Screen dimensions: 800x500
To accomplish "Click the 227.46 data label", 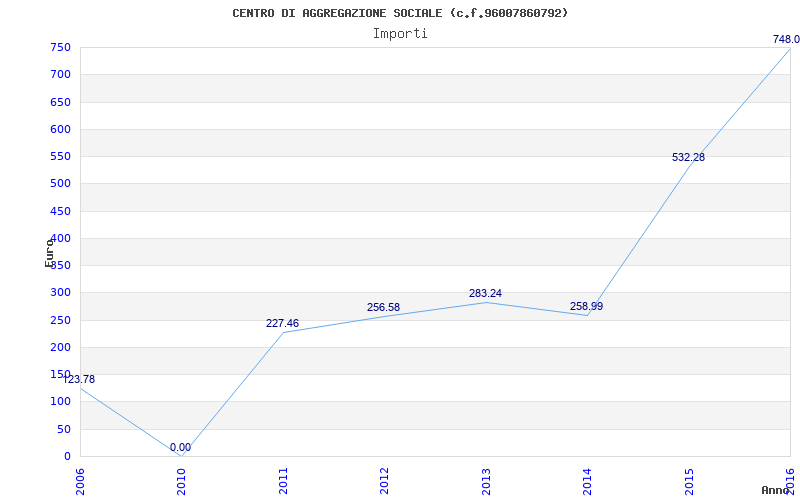I will 282,323.
